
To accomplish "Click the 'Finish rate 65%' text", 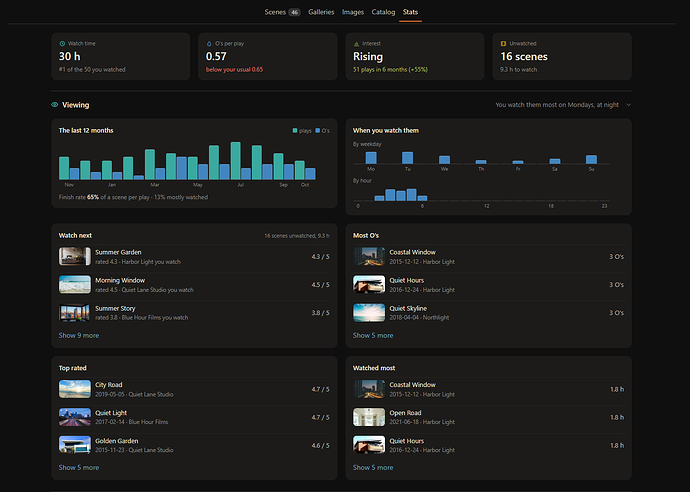I will pos(79,197).
